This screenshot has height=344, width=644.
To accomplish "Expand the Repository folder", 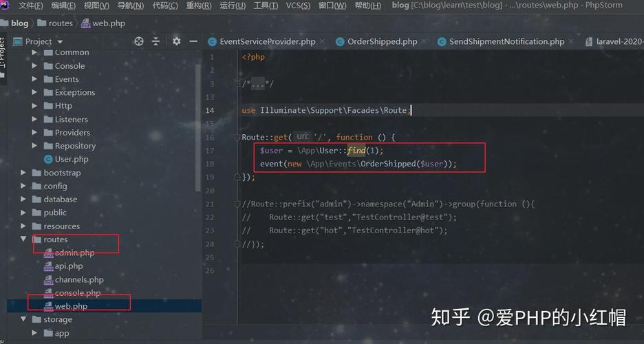I will [34, 146].
